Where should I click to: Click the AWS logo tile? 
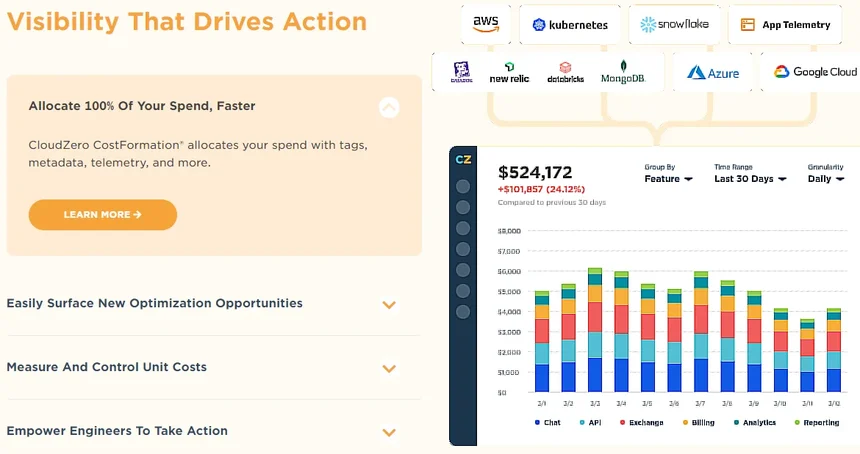point(486,24)
